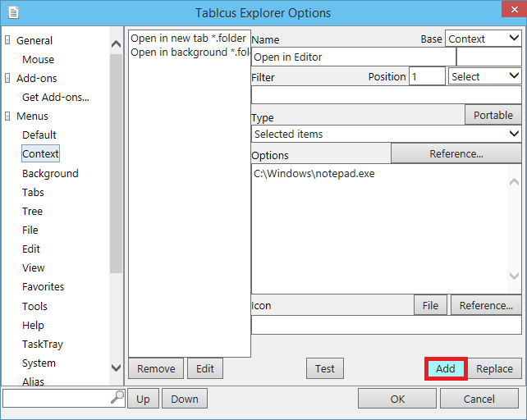Focus the Icon path input field
Screen dimensions: 527x420
click(x=386, y=325)
